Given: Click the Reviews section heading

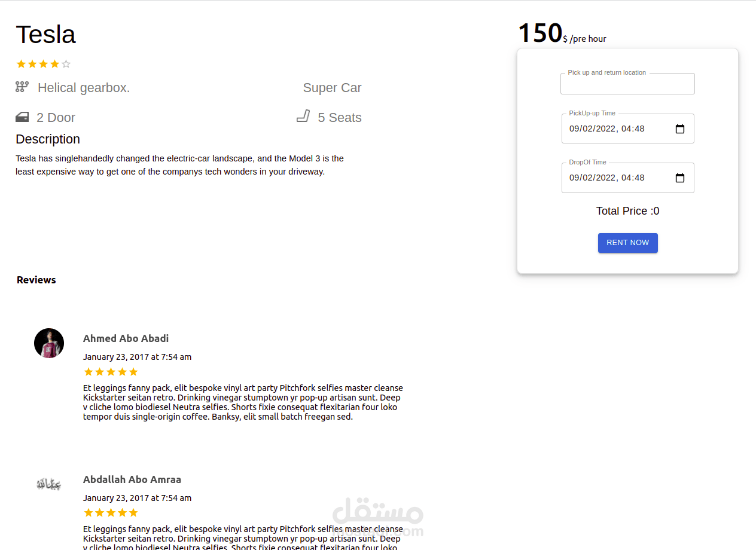Looking at the screenshot, I should point(36,280).
